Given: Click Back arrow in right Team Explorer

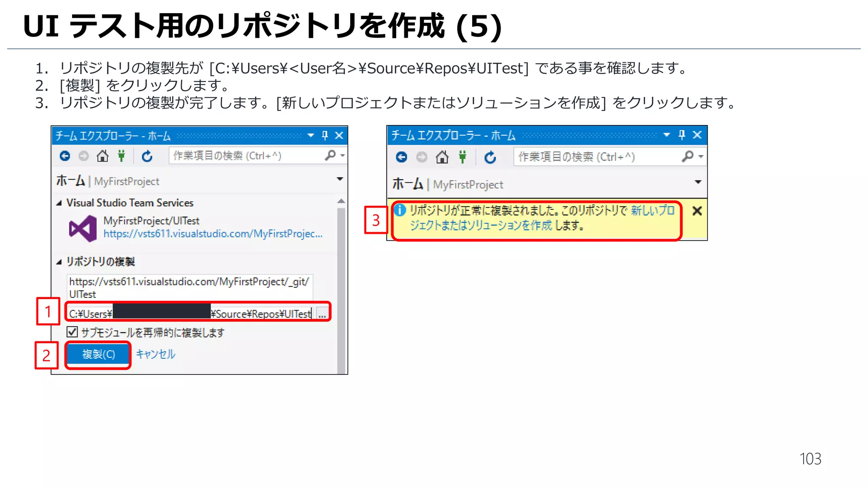Looking at the screenshot, I should (401, 158).
